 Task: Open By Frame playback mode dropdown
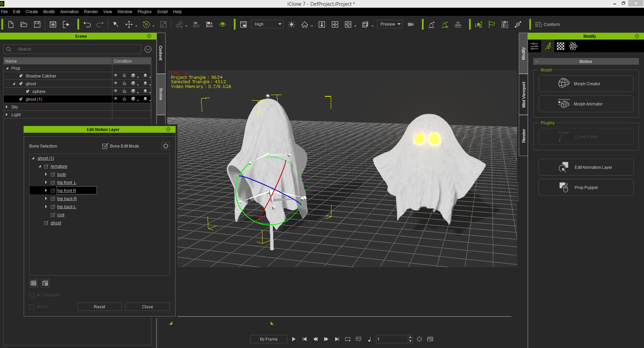tap(269, 339)
